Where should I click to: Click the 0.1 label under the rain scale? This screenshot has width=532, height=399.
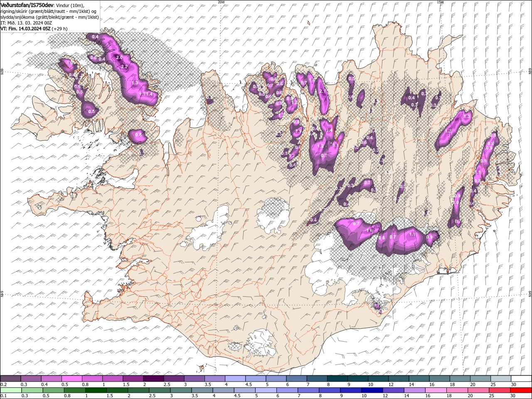[3, 396]
